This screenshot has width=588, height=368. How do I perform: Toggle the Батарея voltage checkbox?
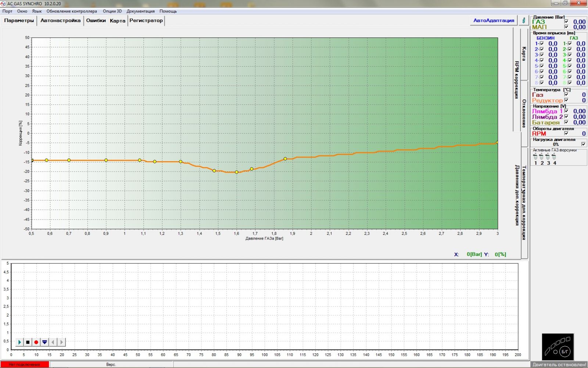[x=566, y=122]
